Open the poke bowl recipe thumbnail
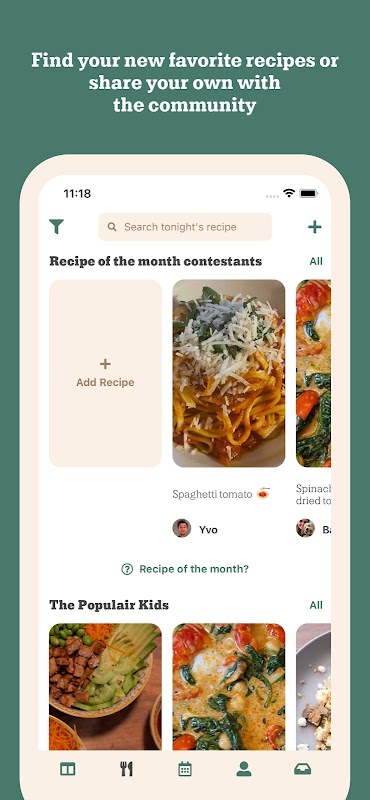 105,686
